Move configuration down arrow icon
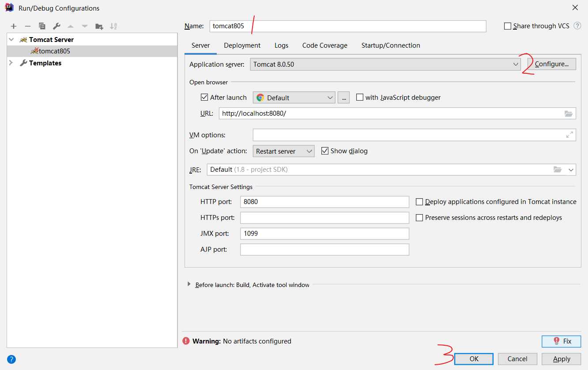 pyautogui.click(x=85, y=26)
